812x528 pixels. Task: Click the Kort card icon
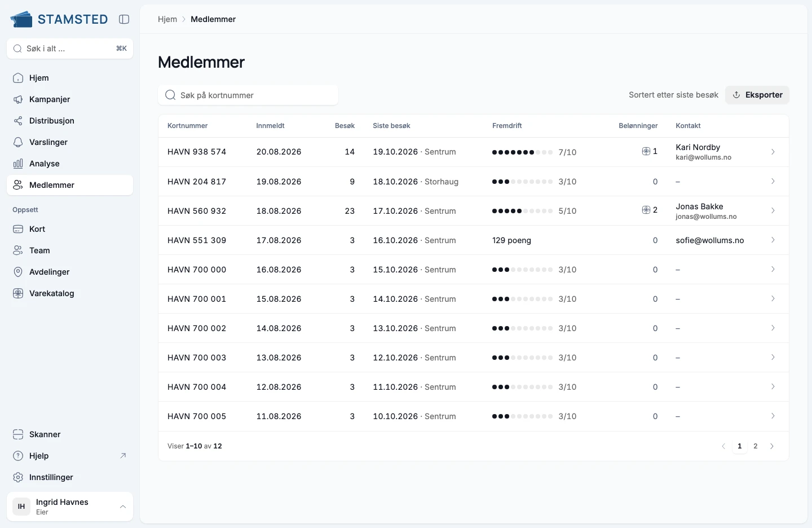(x=18, y=229)
